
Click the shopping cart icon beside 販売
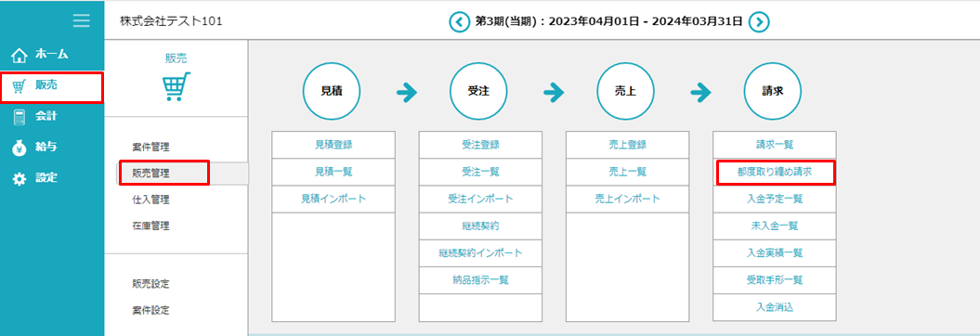[x=20, y=86]
